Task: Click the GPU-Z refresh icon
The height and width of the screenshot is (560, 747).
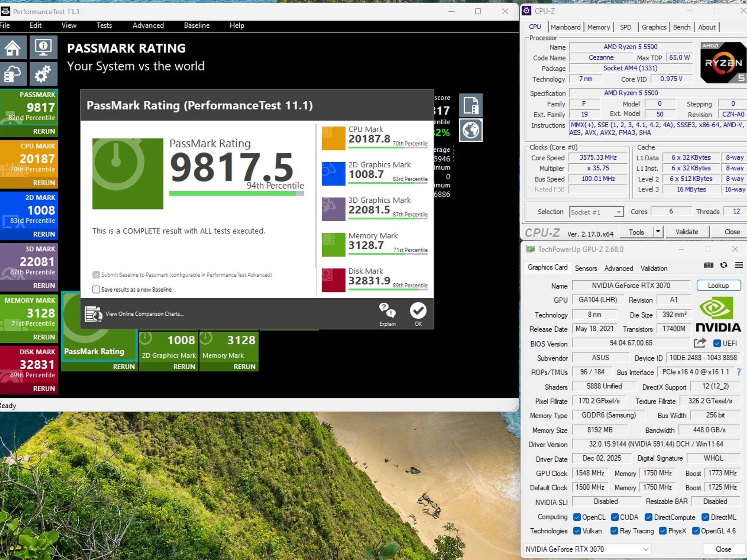Action: click(x=724, y=265)
